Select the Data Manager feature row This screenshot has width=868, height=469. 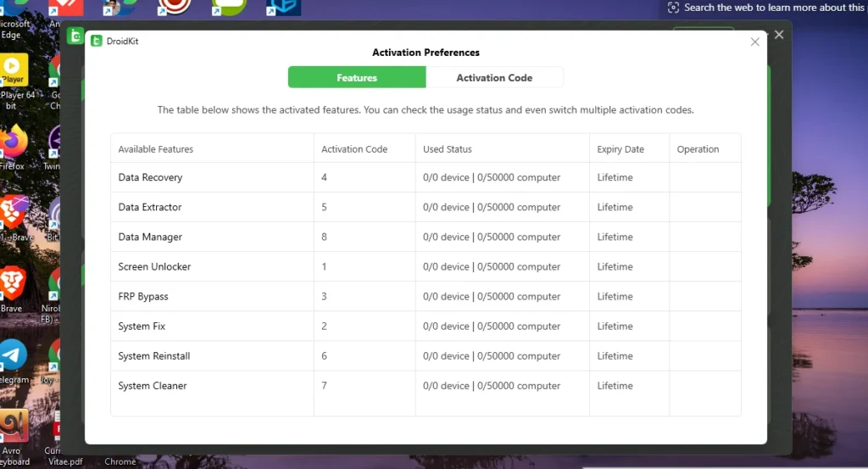426,237
